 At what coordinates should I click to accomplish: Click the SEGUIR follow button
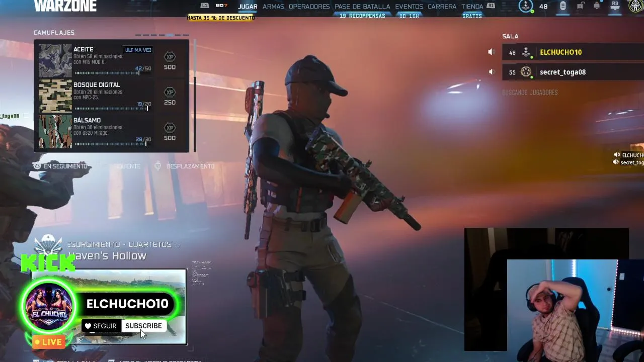point(101,326)
